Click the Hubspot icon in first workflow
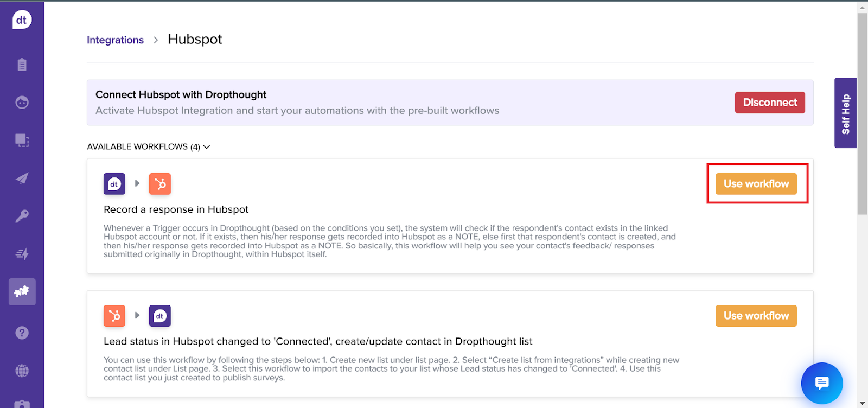Screen dimensions: 868x408 [160, 184]
